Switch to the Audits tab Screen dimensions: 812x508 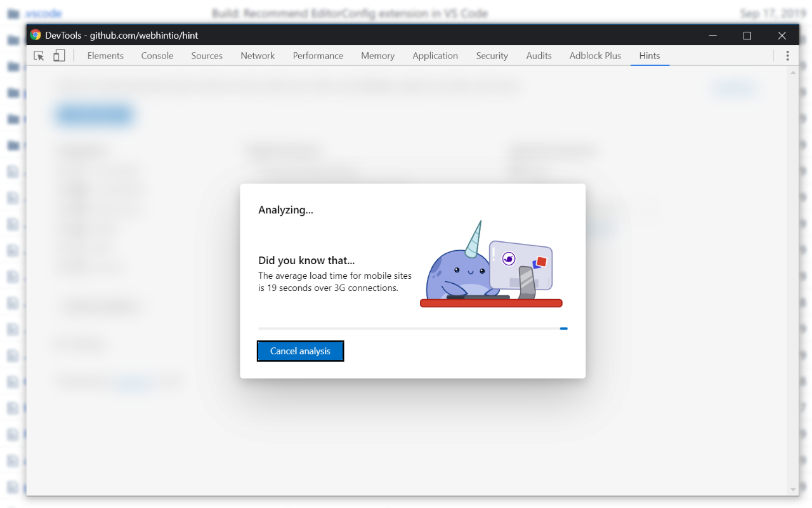(x=539, y=56)
